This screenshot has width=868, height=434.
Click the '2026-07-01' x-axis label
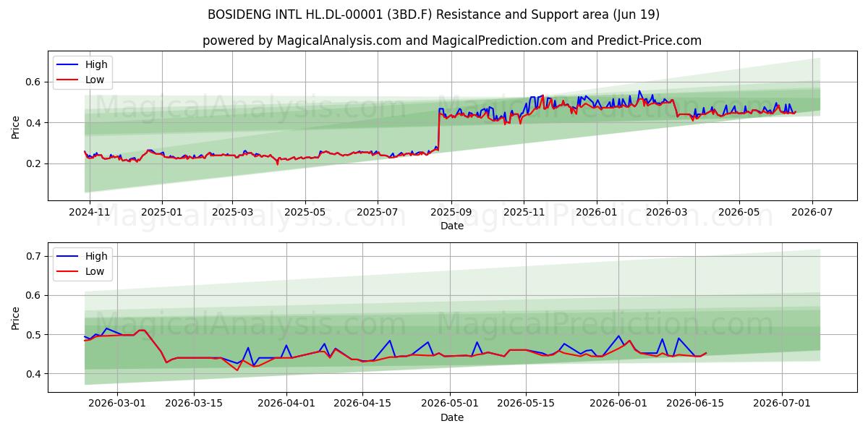click(783, 404)
